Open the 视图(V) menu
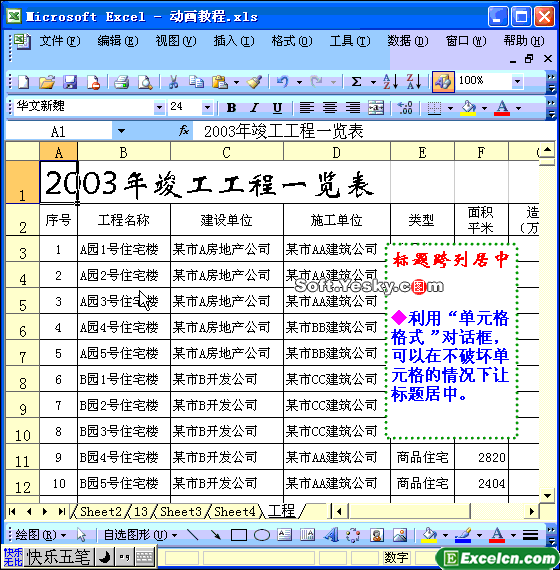 (x=176, y=41)
